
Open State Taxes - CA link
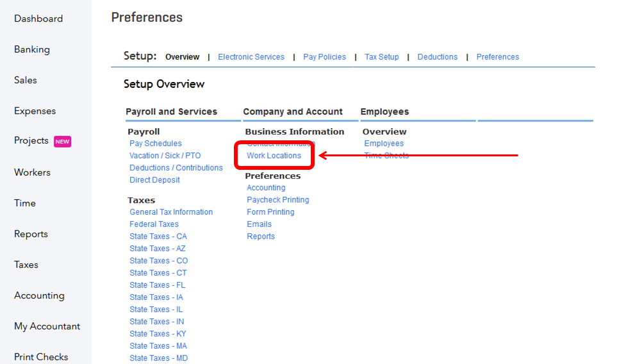[158, 236]
